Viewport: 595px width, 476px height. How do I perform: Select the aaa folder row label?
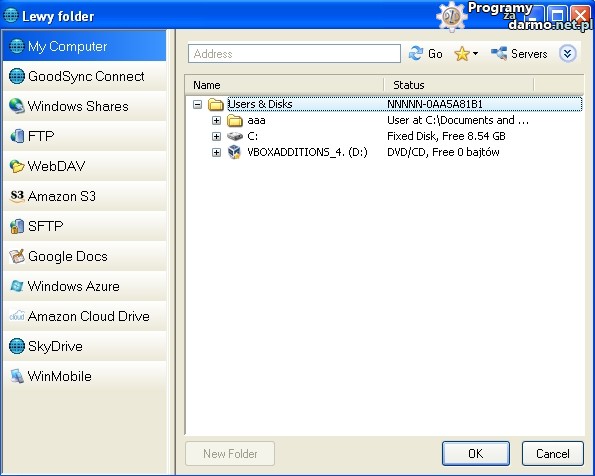tap(257, 121)
